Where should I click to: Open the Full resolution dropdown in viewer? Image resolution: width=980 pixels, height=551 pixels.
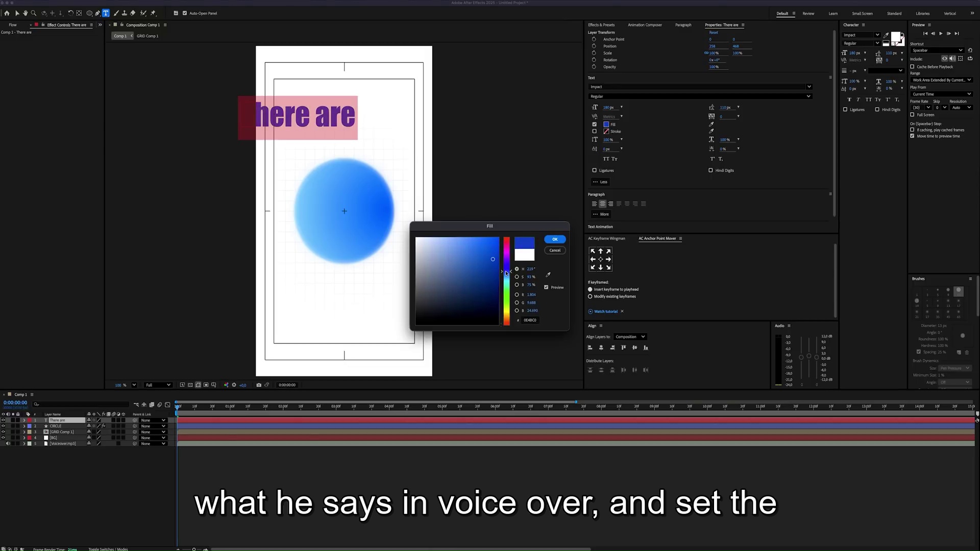(158, 385)
